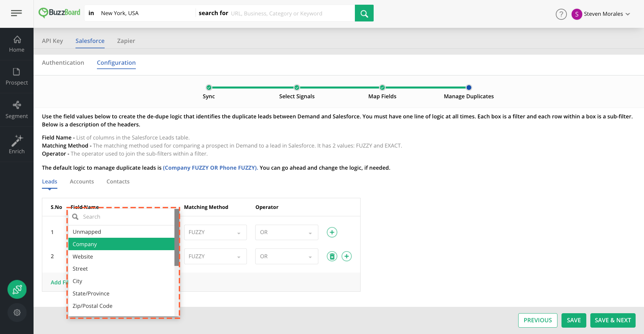644x334 pixels.
Task: Open the Authentication sub-tab
Action: pos(63,63)
